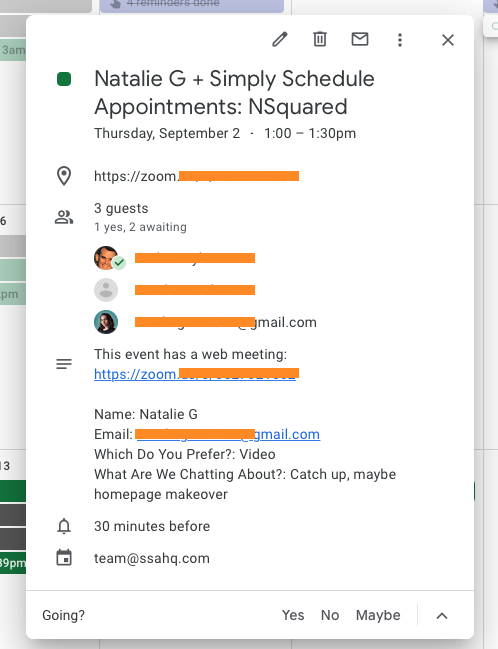This screenshot has height=649, width=498.
Task: Click the calendar owner icon
Action: click(64, 558)
